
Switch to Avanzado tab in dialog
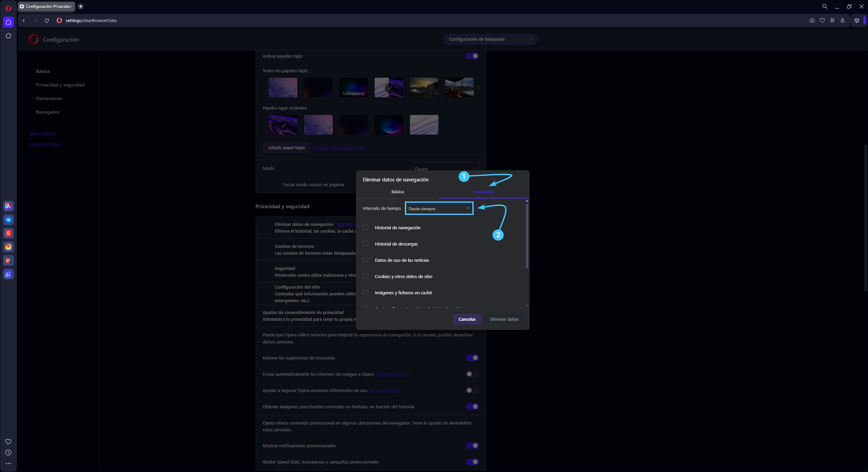[484, 192]
